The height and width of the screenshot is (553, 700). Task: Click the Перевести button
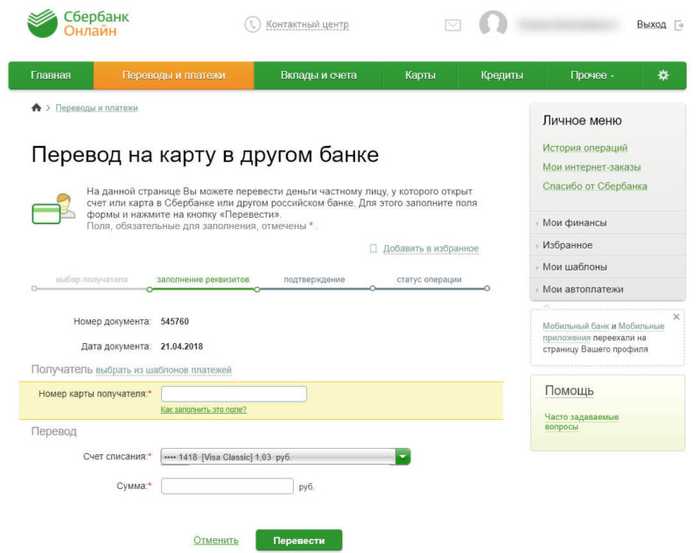pyautogui.click(x=299, y=541)
